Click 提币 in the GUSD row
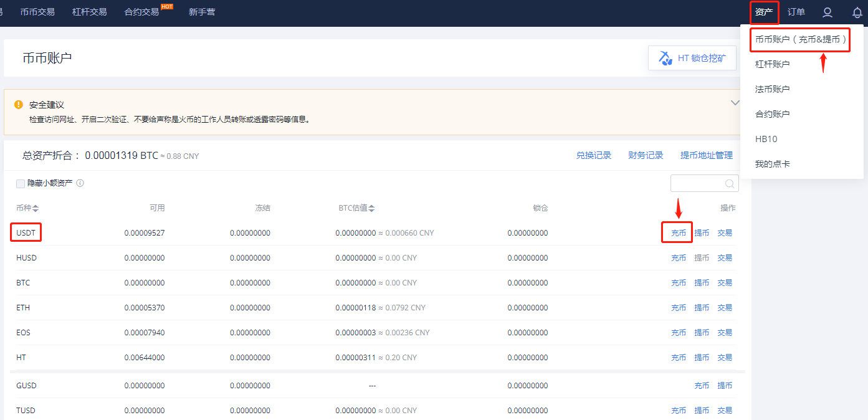868x420 pixels. [x=725, y=386]
